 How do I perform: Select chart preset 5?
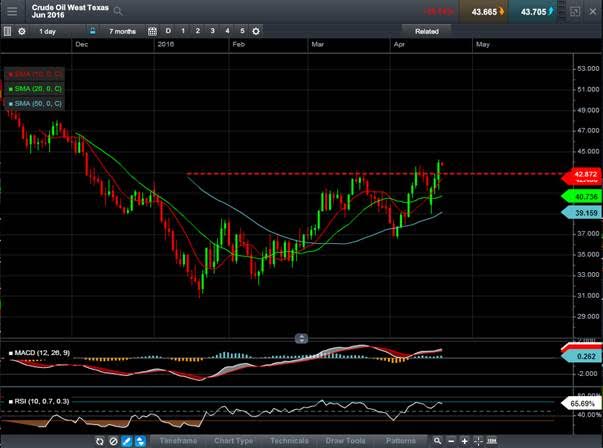pos(242,31)
